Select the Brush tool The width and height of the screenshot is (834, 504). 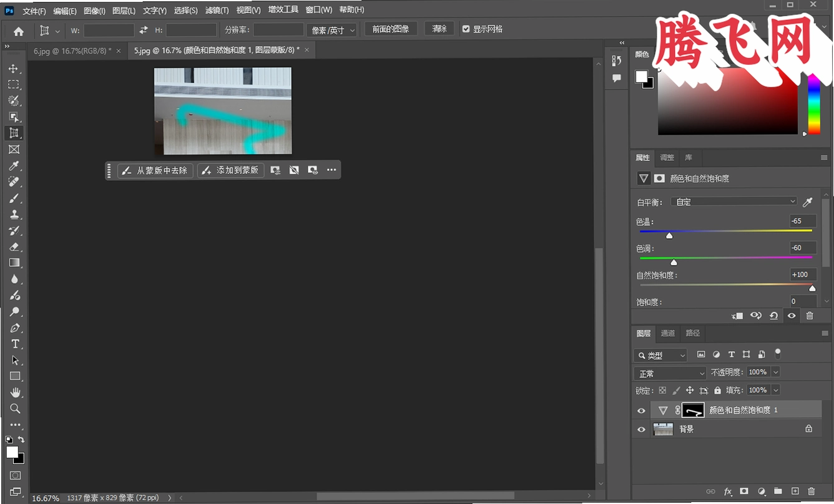[x=14, y=198]
